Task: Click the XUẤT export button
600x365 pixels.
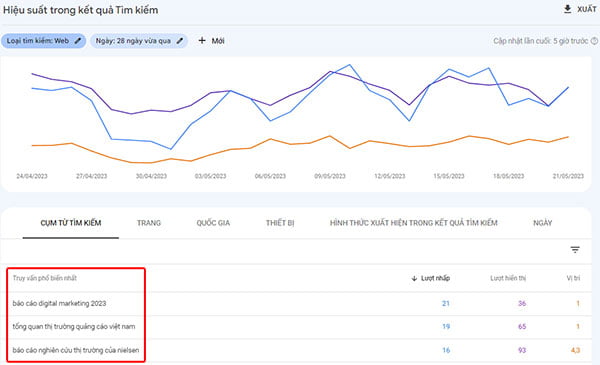Action: 580,9
